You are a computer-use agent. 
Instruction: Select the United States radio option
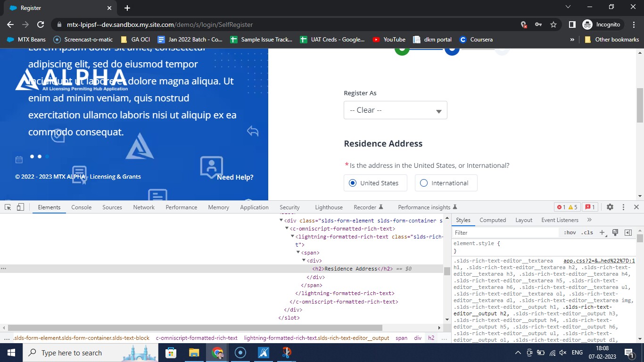353,183
